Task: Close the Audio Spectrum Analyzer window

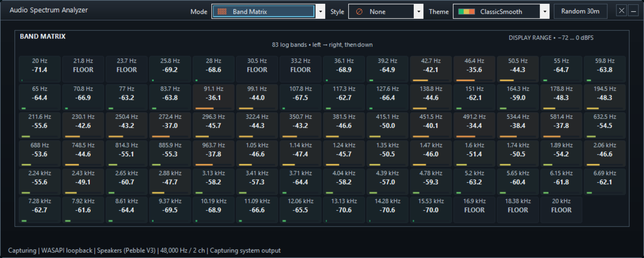Action: (x=621, y=11)
